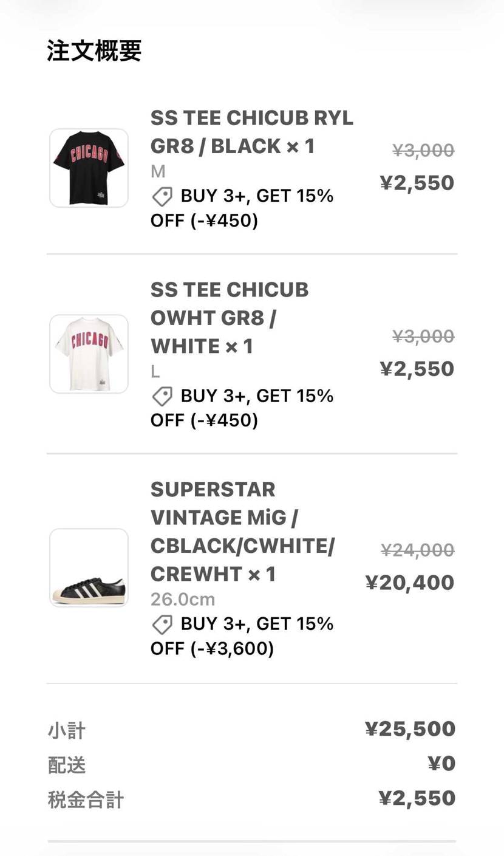Click the 注文概要 heading
This screenshot has height=856, width=504.
coord(94,51)
